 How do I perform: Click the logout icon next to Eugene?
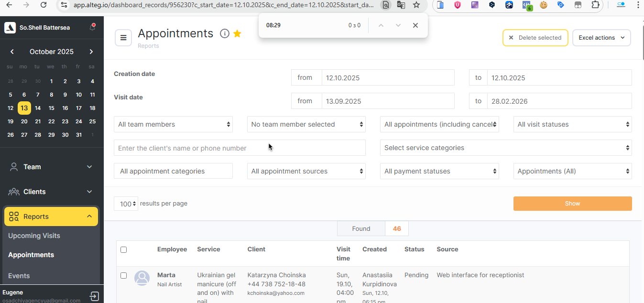(94, 296)
